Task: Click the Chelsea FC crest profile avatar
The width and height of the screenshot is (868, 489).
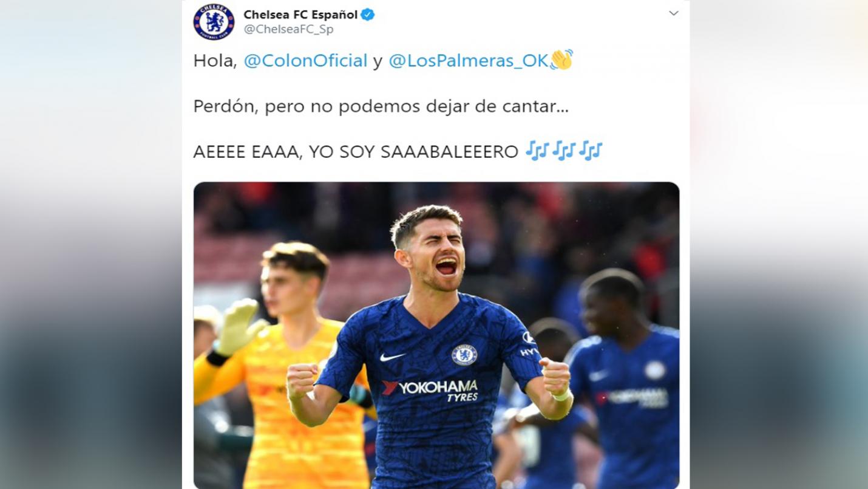Action: pyautogui.click(x=214, y=21)
